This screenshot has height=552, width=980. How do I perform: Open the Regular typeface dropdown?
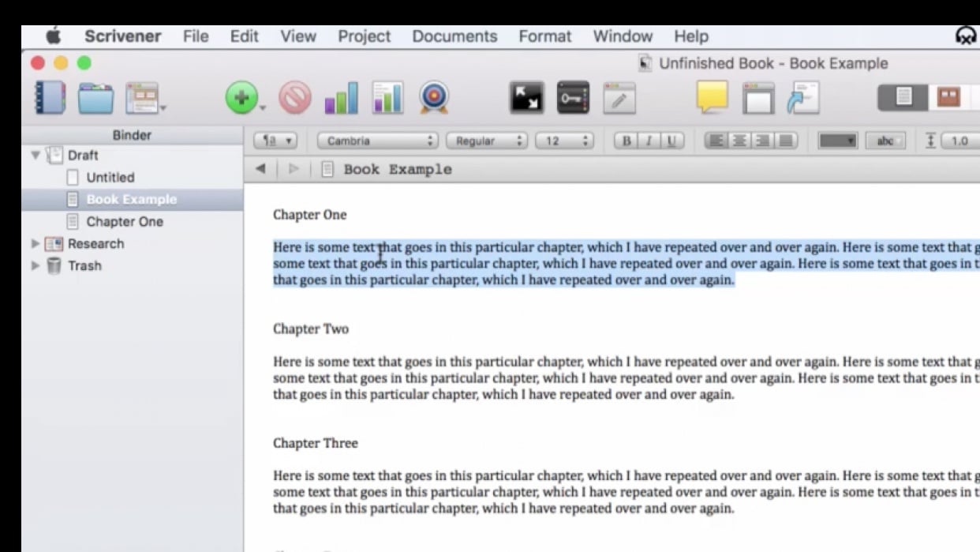tap(487, 141)
